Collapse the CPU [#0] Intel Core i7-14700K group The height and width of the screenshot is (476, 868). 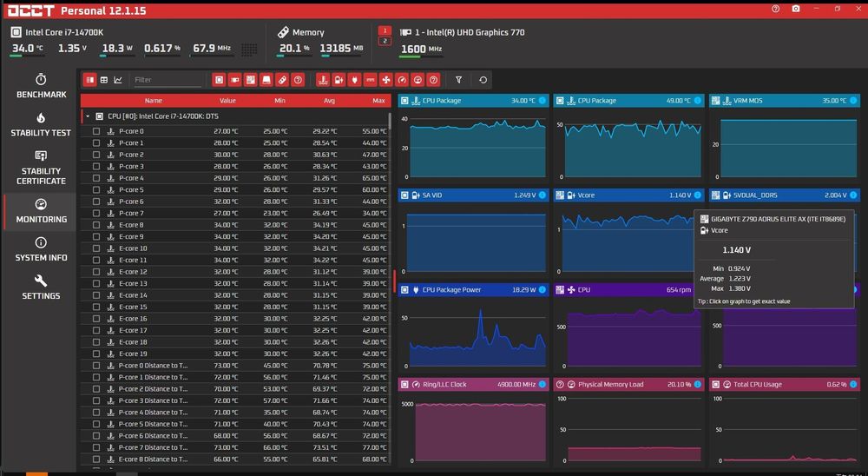[x=88, y=116]
